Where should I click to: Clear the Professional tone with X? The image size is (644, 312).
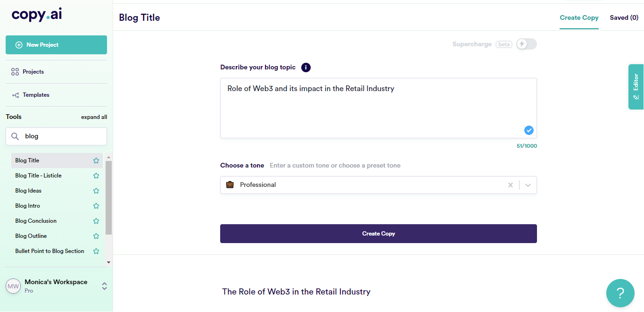coord(510,185)
